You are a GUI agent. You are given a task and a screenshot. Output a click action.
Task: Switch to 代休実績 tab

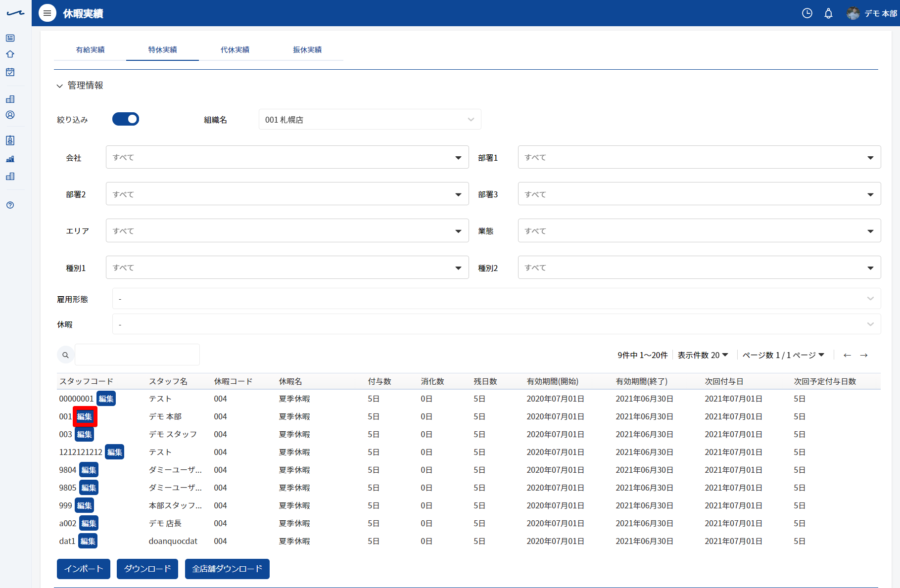tap(235, 50)
